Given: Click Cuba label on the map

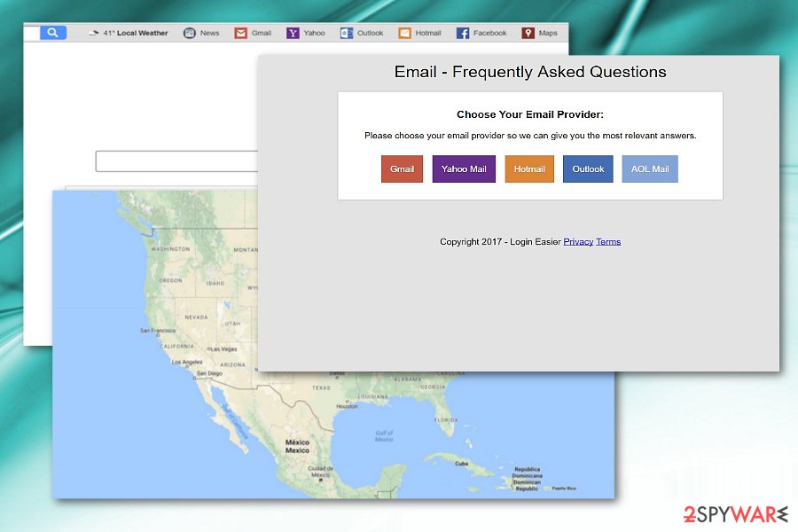Looking at the screenshot, I should click(461, 463).
